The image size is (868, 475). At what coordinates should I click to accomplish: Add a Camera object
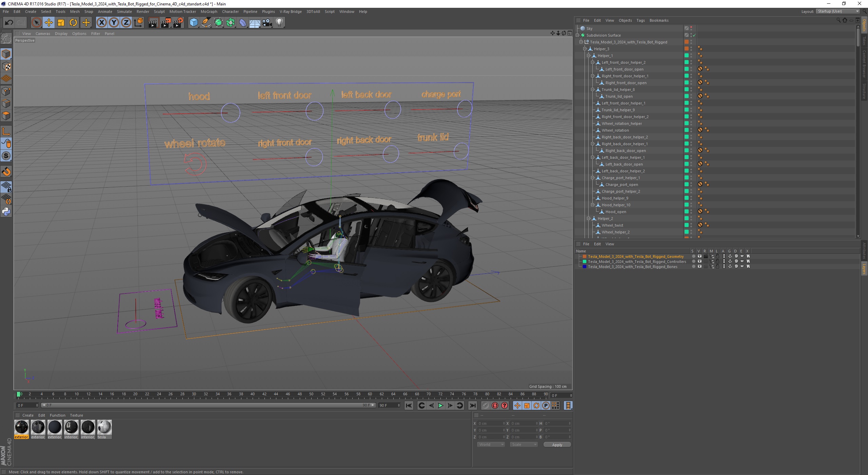(267, 23)
